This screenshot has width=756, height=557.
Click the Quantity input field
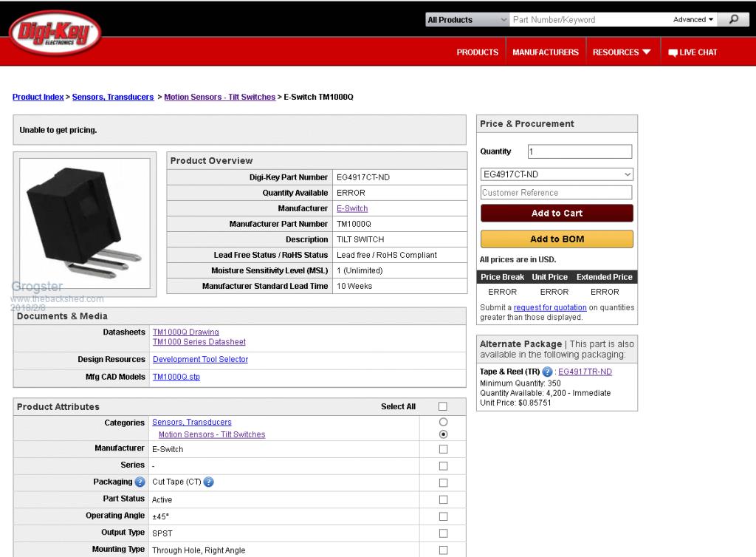pos(580,151)
